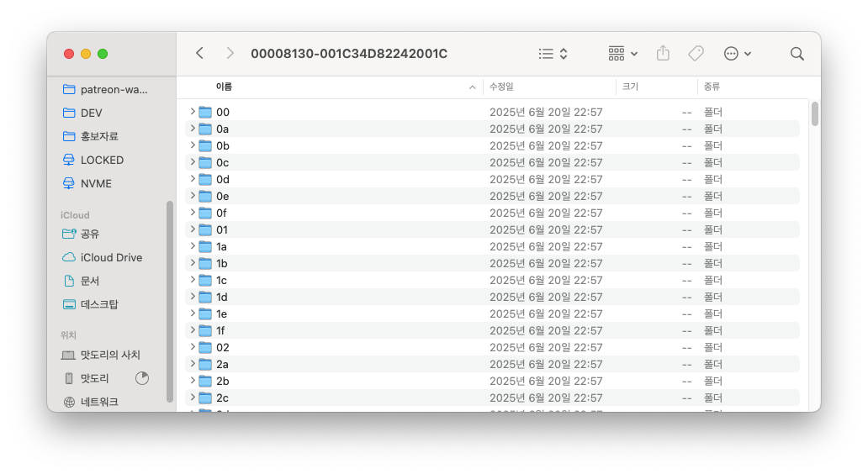Screen dimensions: 868x474
Task: Select the 0d folder icon
Action: point(205,180)
